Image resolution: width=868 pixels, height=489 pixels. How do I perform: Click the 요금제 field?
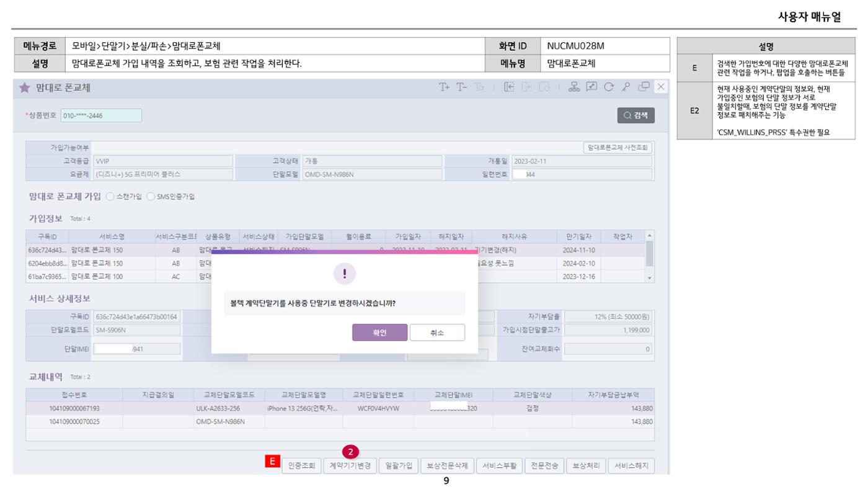point(163,174)
